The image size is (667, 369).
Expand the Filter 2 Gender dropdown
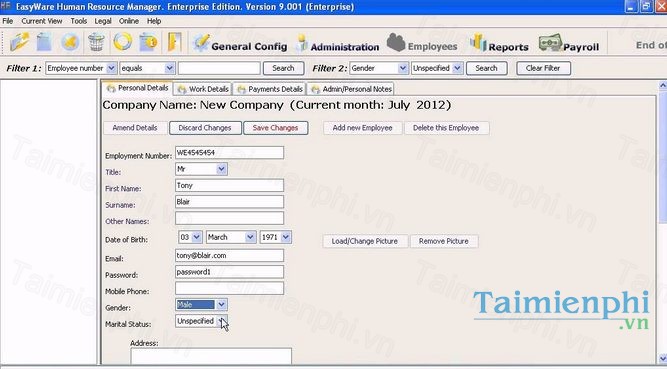(x=403, y=68)
